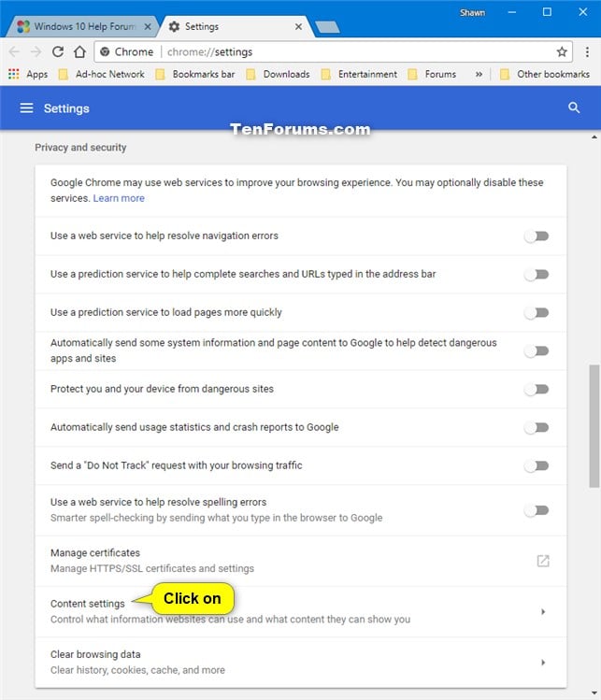Screen dimensions: 601x700
Task: Open Manage certificates
Action: tap(301, 561)
